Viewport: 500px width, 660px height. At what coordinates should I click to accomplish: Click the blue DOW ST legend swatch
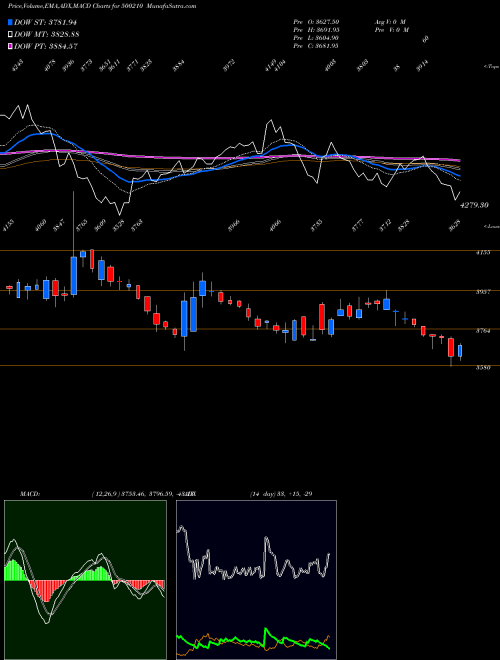pos(10,22)
